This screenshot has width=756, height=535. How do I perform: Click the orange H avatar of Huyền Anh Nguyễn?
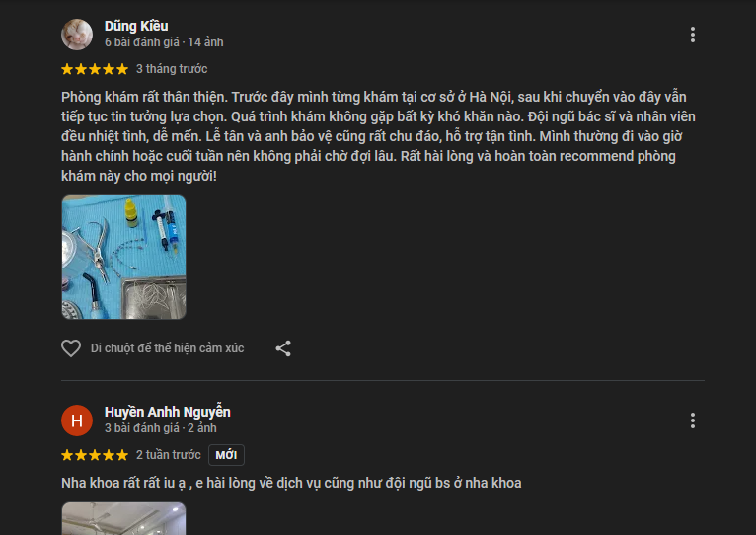coord(77,420)
